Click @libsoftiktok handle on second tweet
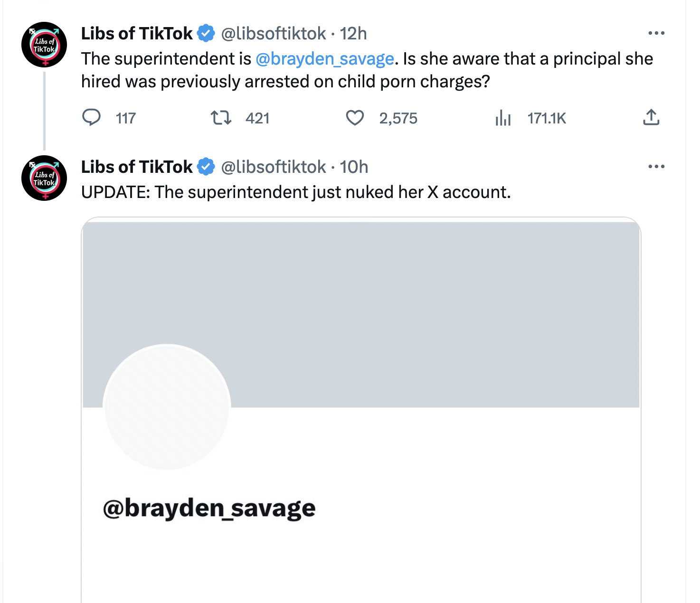Viewport: 700px width, 603px height. (274, 167)
